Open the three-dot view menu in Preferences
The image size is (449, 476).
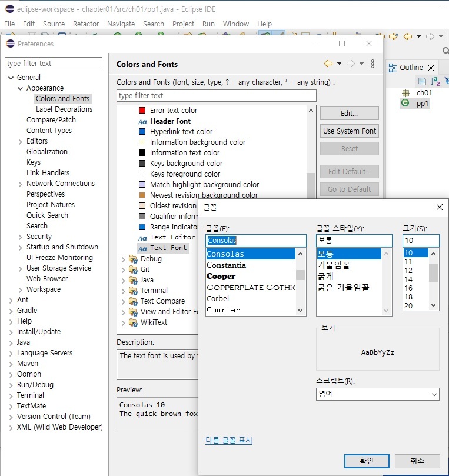372,64
